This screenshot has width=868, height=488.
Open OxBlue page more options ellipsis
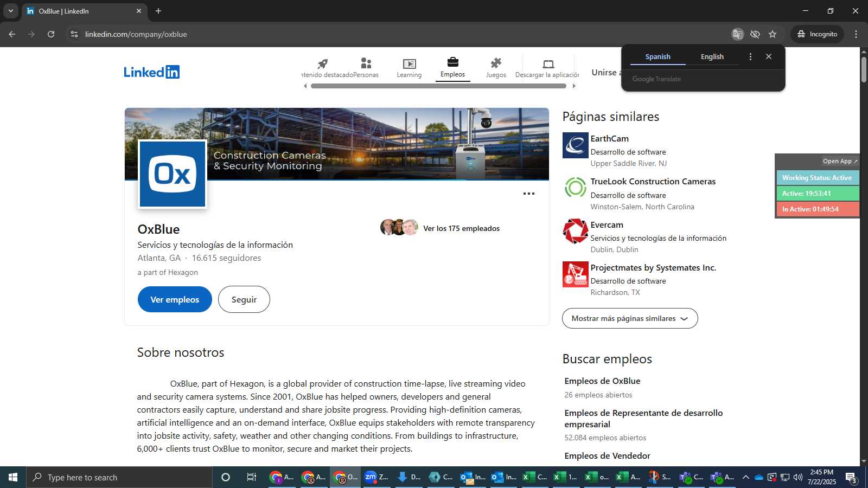[x=529, y=194]
